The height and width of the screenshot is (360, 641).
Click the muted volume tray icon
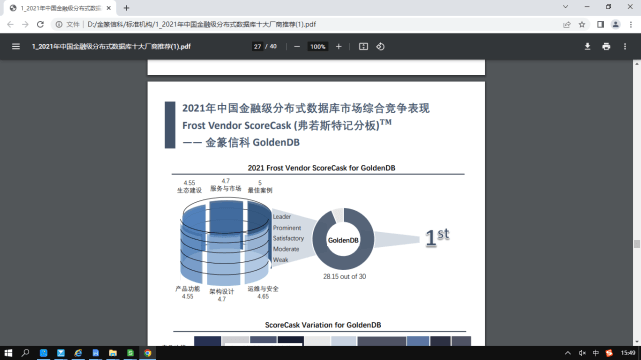click(582, 353)
